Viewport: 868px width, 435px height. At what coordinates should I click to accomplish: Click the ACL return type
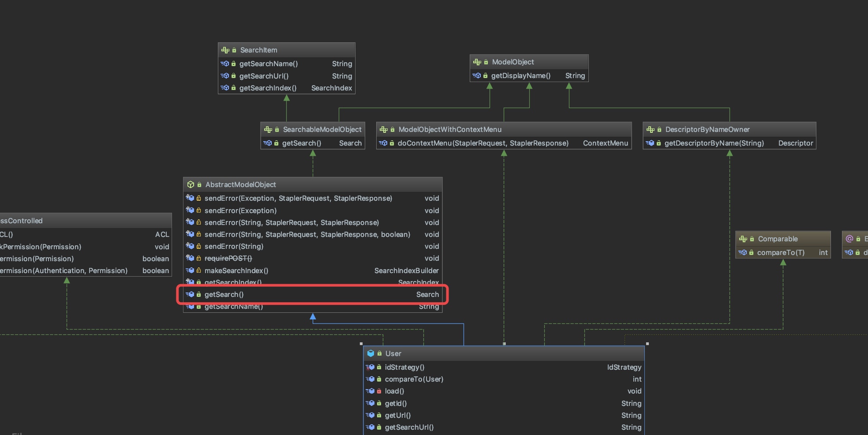point(162,234)
